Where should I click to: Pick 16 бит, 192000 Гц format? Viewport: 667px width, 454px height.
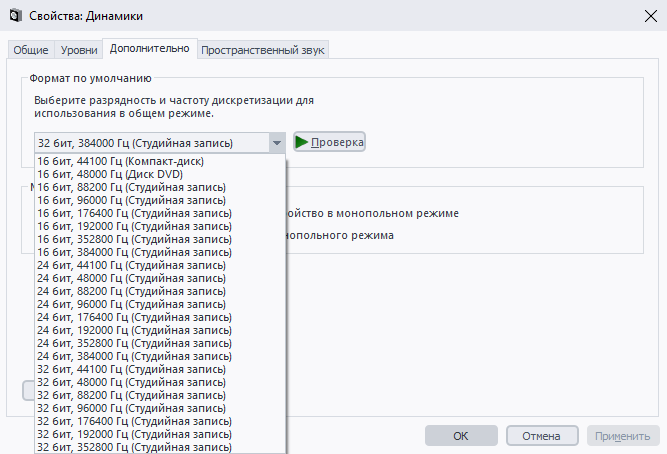[160, 226]
